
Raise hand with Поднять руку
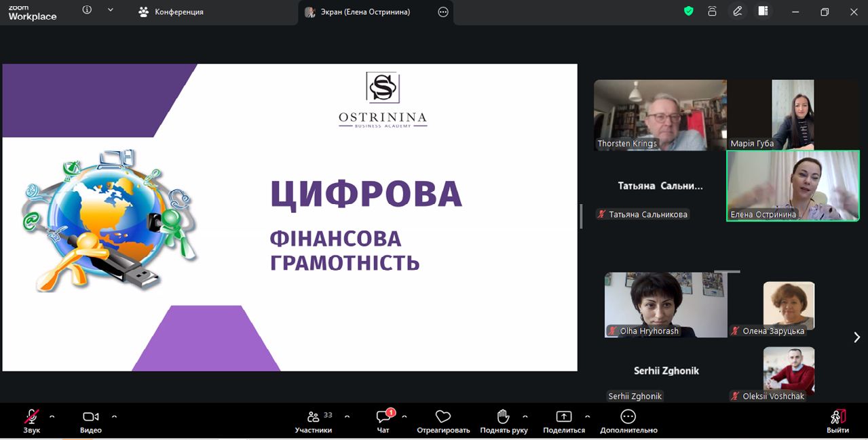coord(503,420)
